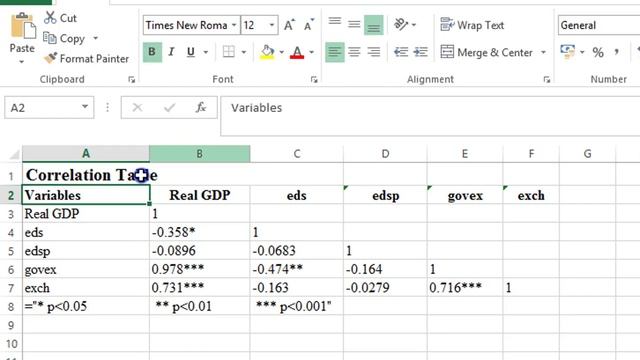Click Merge & Center button
Image resolution: width=640 pixels, height=360 pixels.
coord(487,52)
